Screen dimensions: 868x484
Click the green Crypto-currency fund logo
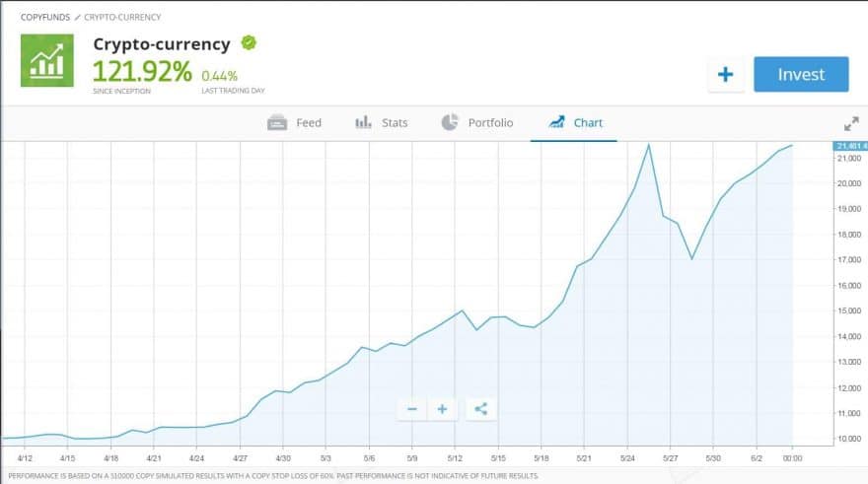pos(46,60)
